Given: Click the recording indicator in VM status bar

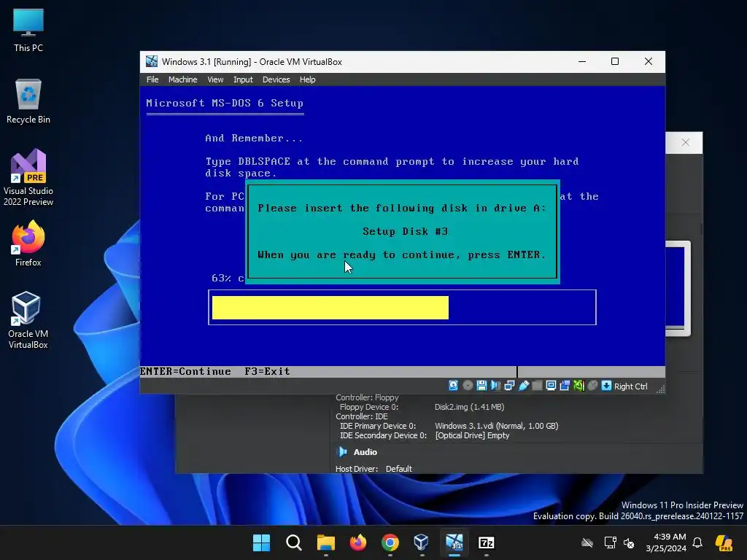Looking at the screenshot, I should coord(565,386).
